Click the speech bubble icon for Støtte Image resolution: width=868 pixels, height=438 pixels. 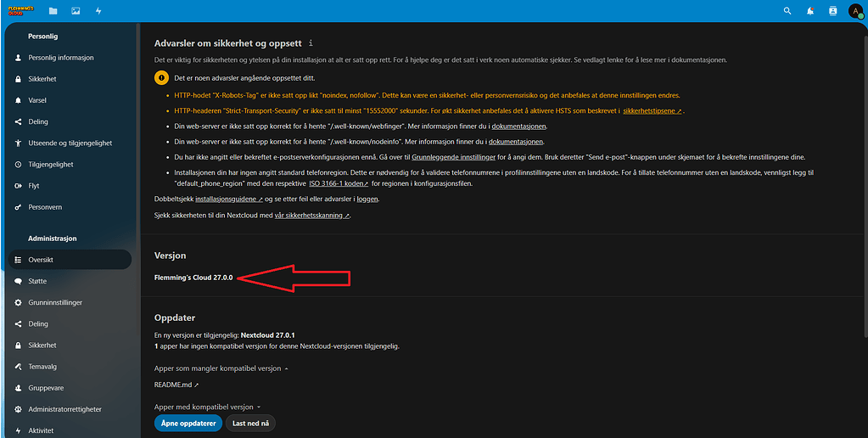click(x=18, y=281)
